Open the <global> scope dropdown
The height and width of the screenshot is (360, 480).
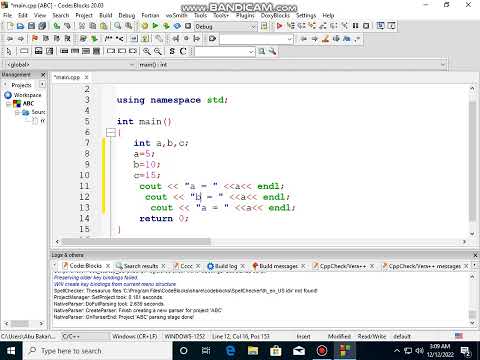point(132,64)
